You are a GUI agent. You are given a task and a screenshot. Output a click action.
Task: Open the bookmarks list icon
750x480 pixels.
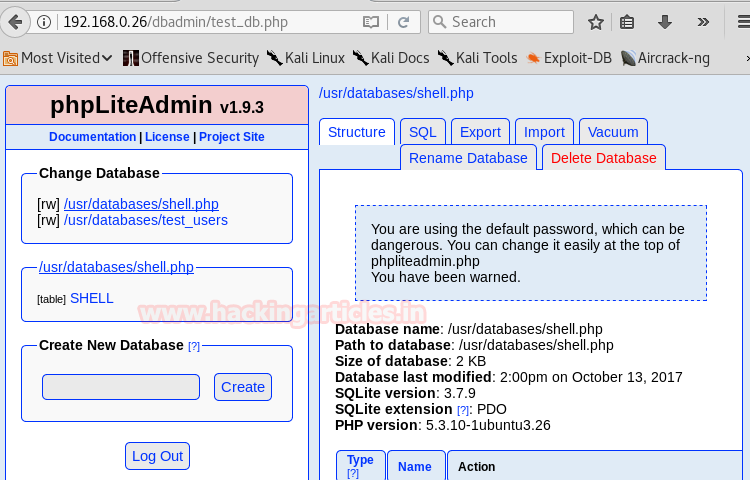point(627,22)
